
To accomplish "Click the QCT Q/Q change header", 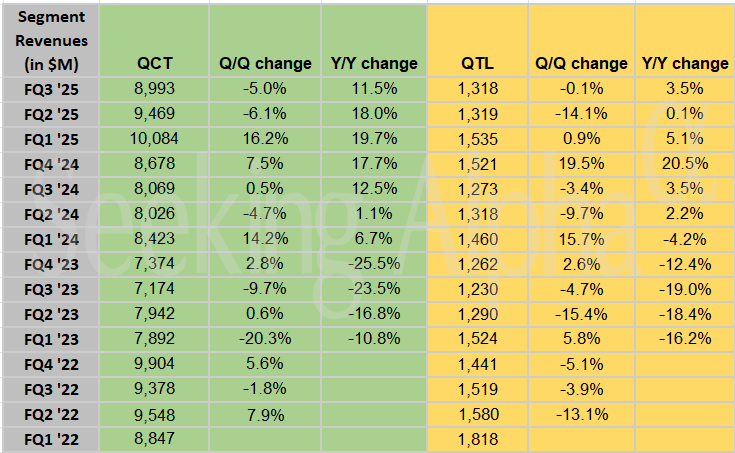I will [x=265, y=63].
